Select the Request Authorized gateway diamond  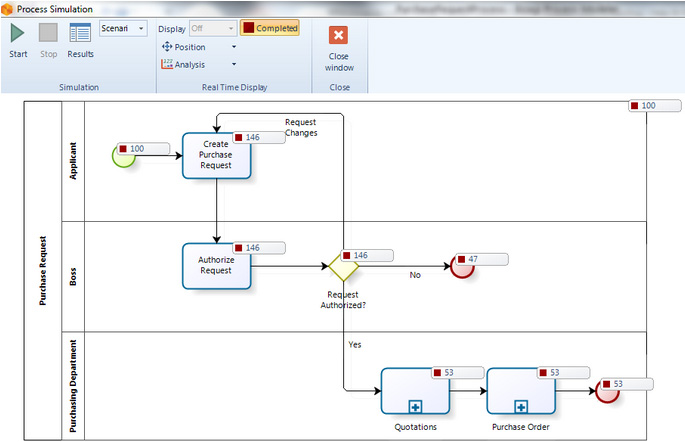(x=343, y=266)
